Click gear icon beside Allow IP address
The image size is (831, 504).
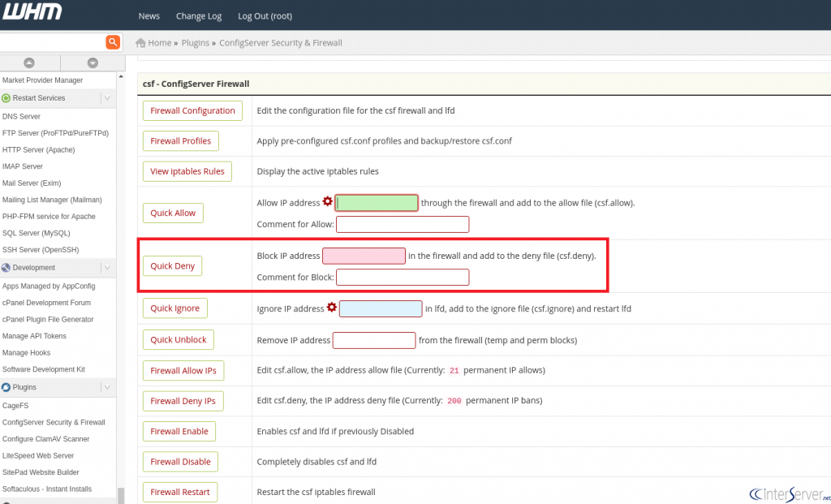click(x=328, y=201)
